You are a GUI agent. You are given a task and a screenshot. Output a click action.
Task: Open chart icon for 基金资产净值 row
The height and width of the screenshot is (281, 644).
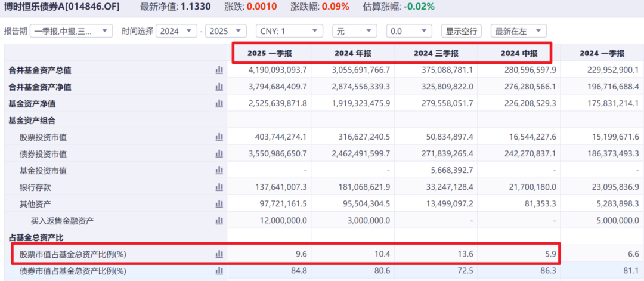coord(219,104)
